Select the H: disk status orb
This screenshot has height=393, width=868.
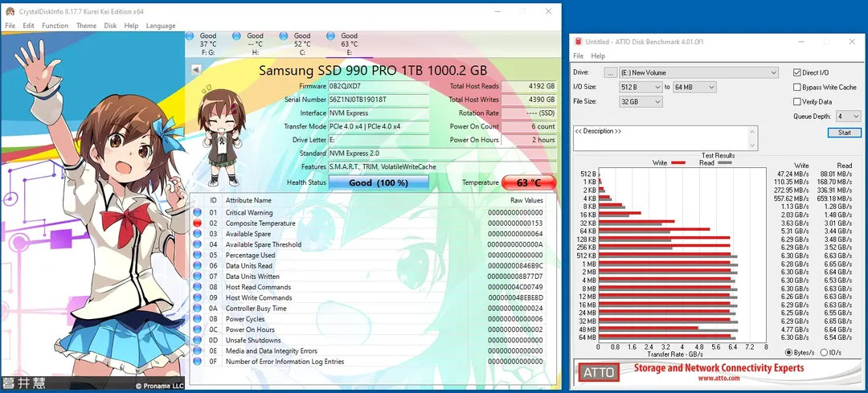click(237, 36)
